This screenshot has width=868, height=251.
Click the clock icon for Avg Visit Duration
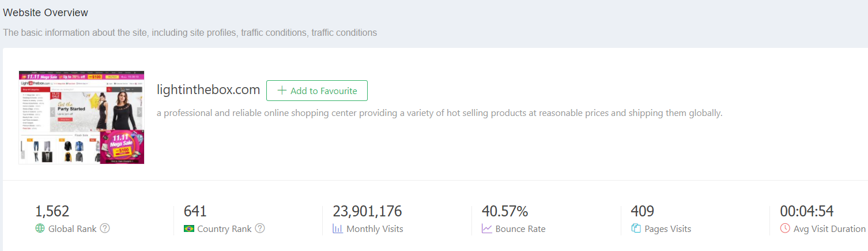(x=785, y=228)
